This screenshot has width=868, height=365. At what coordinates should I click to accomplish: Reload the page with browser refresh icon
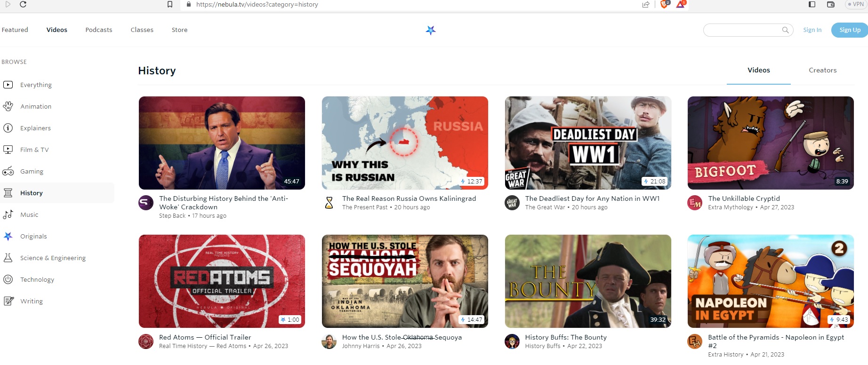pos(23,4)
